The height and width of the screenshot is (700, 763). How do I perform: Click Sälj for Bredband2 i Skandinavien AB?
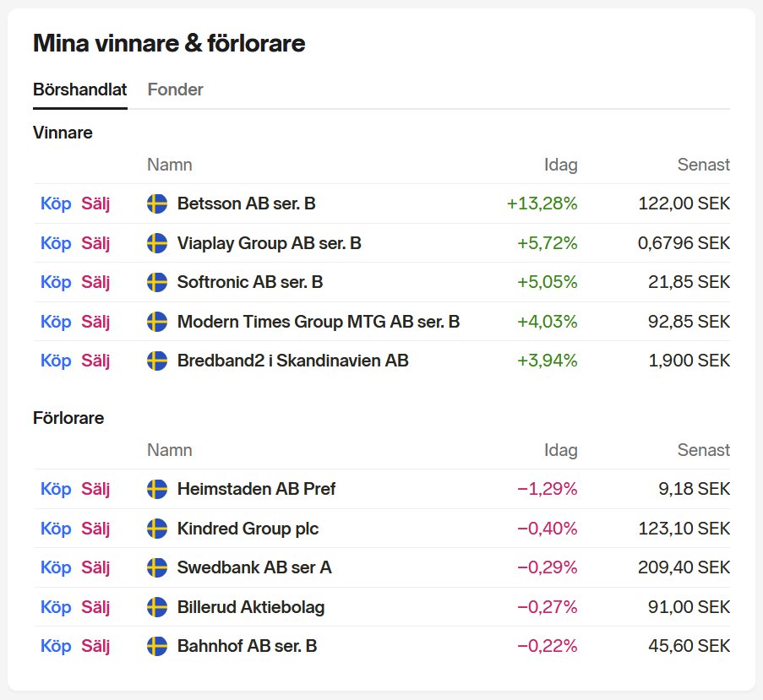click(95, 361)
